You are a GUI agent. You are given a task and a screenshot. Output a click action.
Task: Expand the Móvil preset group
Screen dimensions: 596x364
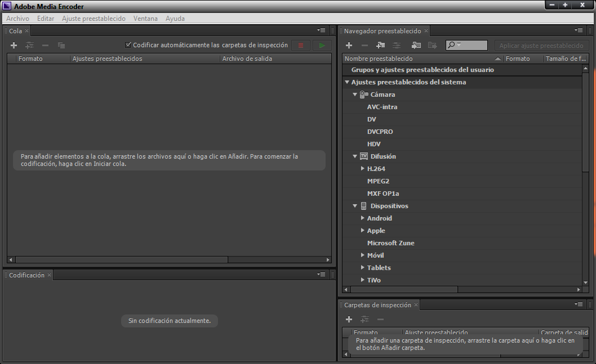[x=363, y=255]
